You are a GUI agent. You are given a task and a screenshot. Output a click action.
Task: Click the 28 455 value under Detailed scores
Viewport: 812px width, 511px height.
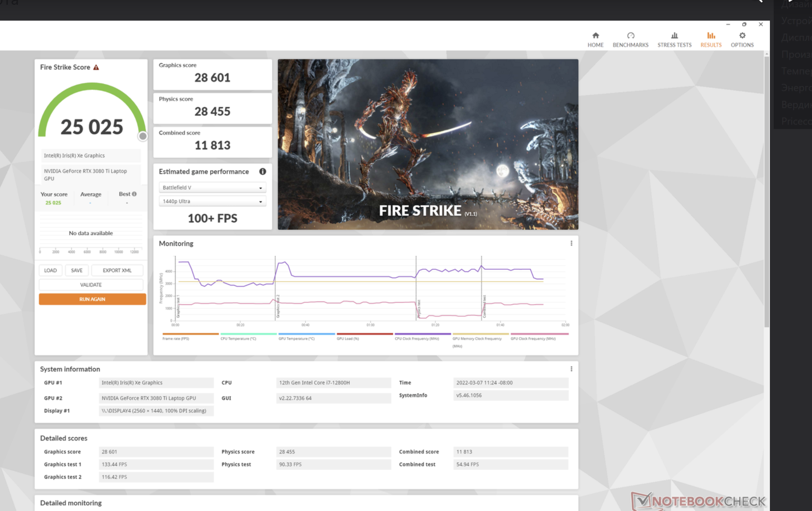point(334,452)
